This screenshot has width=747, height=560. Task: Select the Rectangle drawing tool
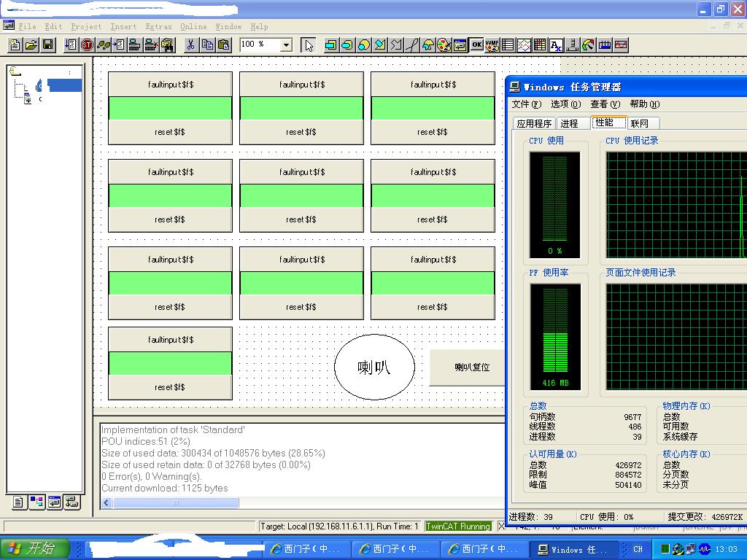[x=331, y=45]
